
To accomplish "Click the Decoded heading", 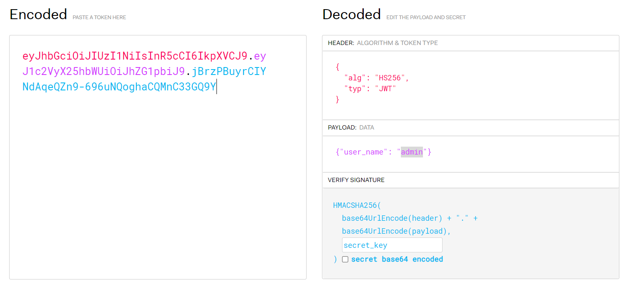I will 352,15.
